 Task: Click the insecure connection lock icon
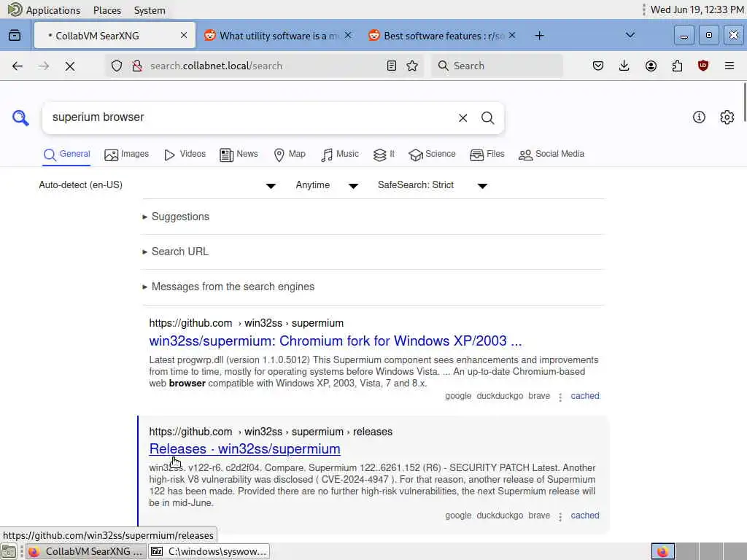(137, 66)
